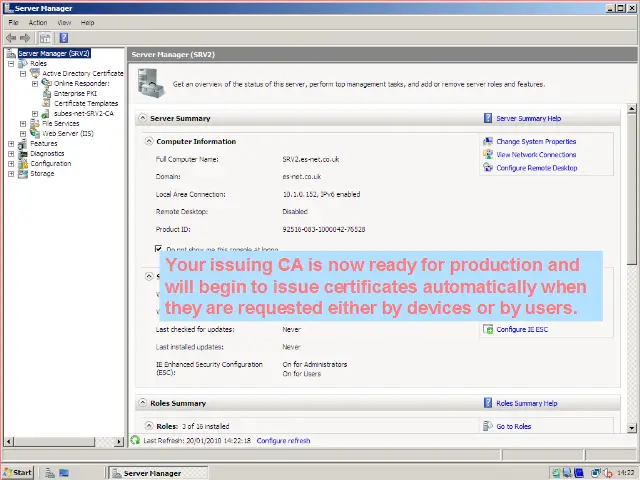Collapse the Roles: 3 of 16 installed section
Image resolution: width=640 pixels, height=480 pixels.
(x=149, y=426)
